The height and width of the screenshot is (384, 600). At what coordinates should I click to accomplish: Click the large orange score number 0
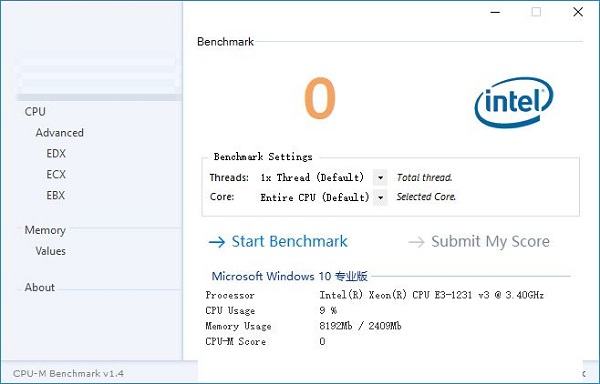point(320,98)
